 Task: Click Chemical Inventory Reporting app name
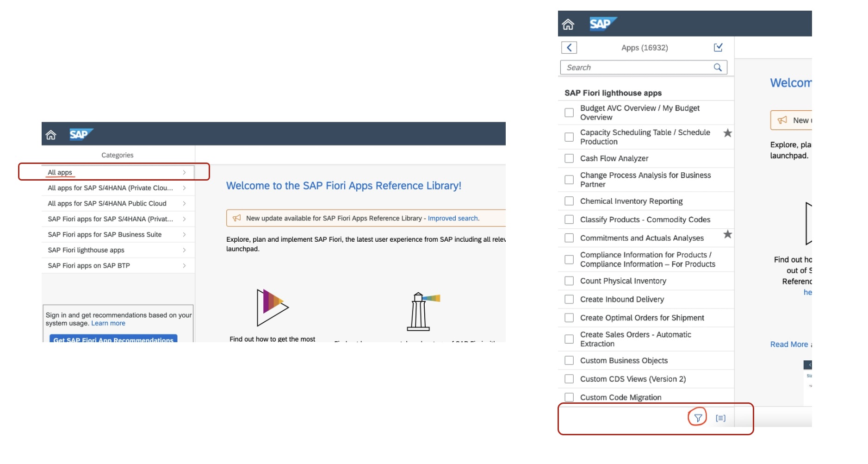(631, 201)
